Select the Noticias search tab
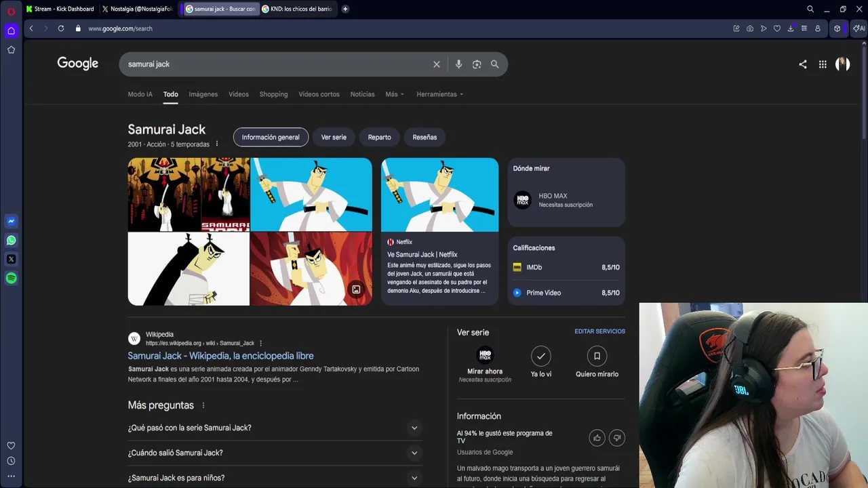The width and height of the screenshot is (868, 488). click(363, 94)
